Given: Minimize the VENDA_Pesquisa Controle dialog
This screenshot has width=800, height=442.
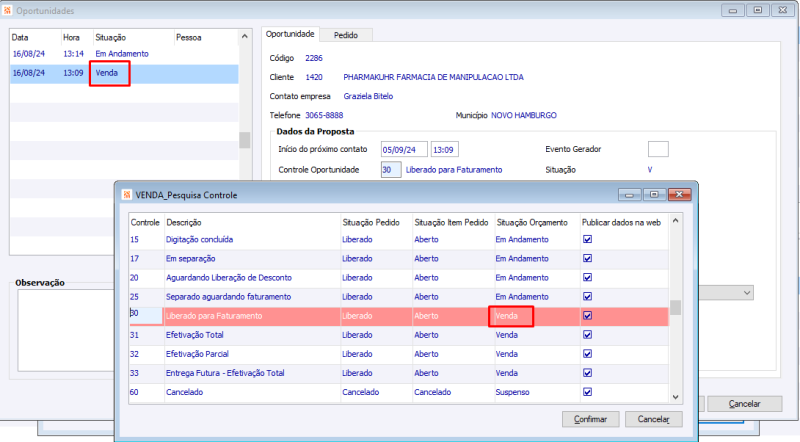Looking at the screenshot, I should point(630,194).
